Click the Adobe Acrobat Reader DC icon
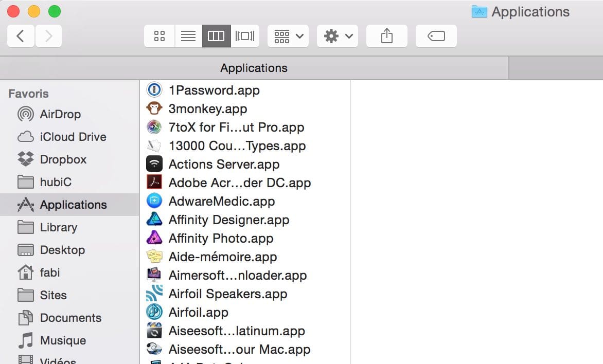 click(x=154, y=182)
